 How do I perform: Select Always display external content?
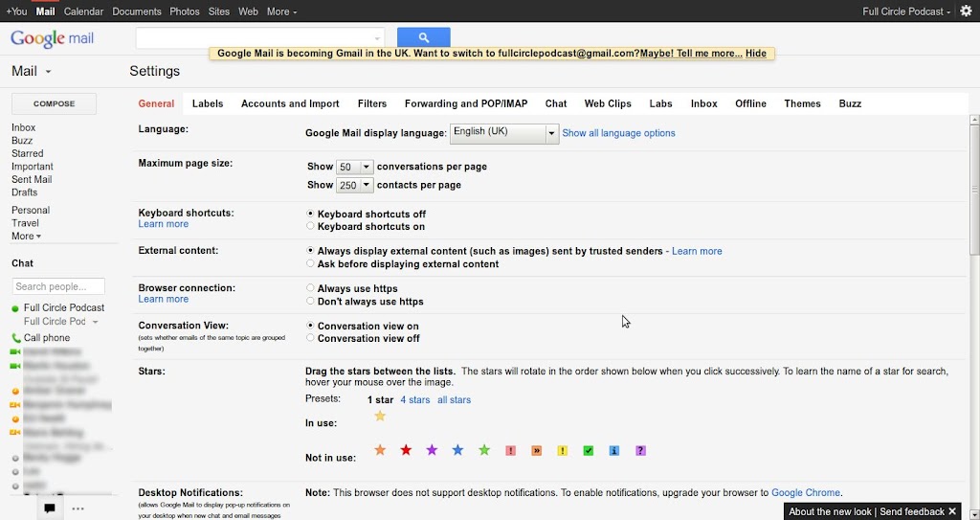click(x=311, y=250)
